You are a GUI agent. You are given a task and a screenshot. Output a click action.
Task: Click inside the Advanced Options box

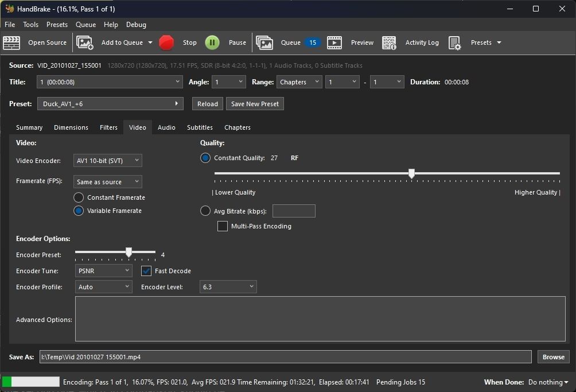(320, 320)
